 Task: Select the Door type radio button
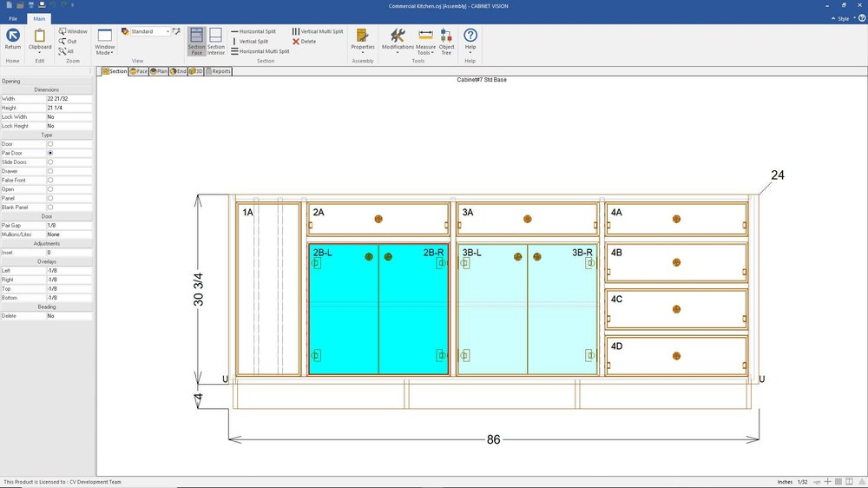(x=50, y=144)
